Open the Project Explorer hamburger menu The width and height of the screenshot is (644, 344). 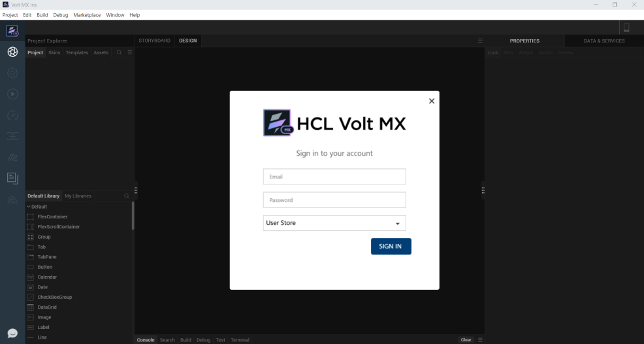pos(130,53)
